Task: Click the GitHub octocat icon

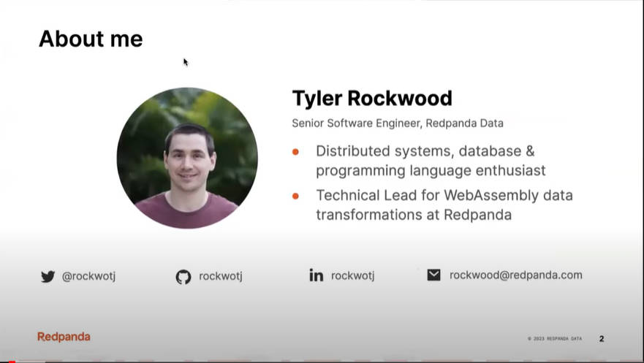Action: coord(183,277)
